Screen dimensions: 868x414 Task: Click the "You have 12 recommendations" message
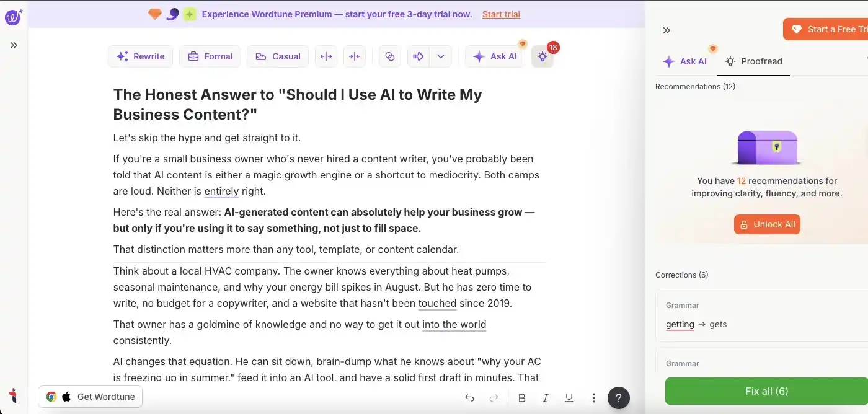(x=766, y=187)
